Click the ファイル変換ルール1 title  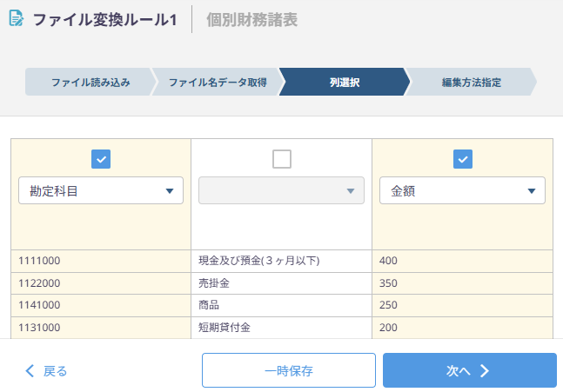[104, 20]
